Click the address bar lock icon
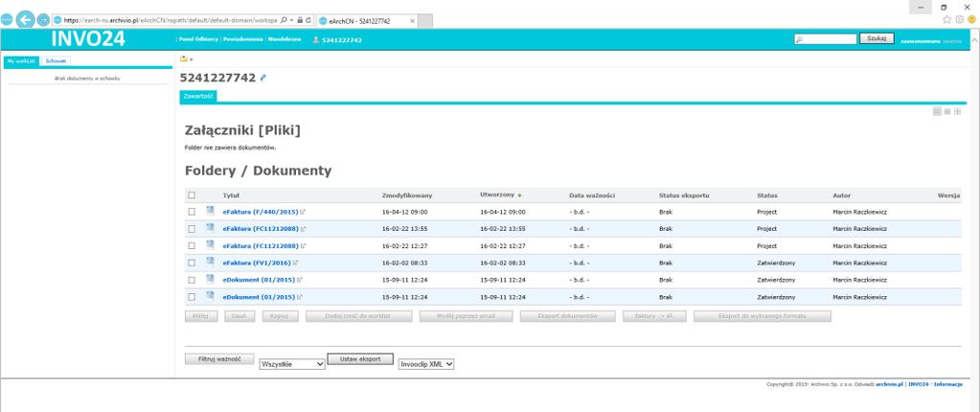 pos(300,20)
